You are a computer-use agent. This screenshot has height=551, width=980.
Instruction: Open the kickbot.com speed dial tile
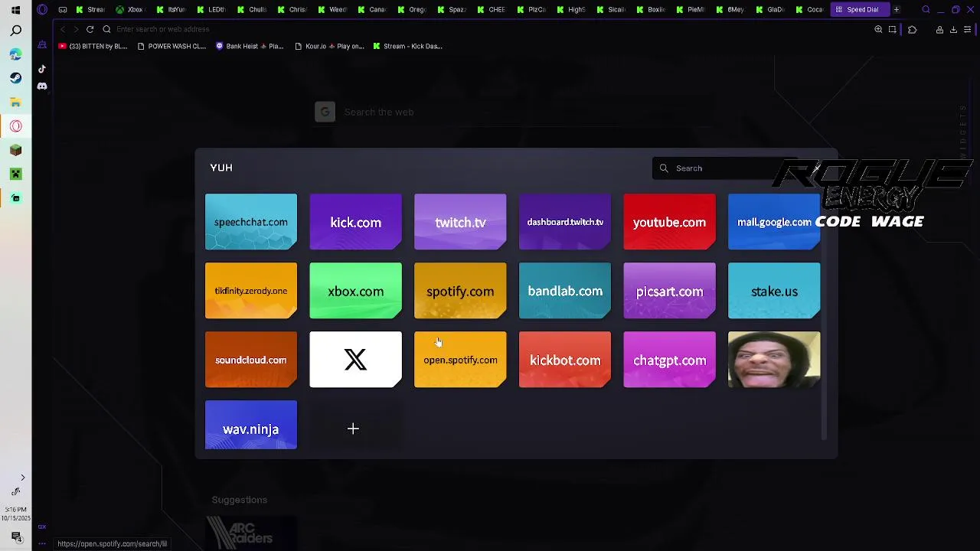pyautogui.click(x=565, y=360)
